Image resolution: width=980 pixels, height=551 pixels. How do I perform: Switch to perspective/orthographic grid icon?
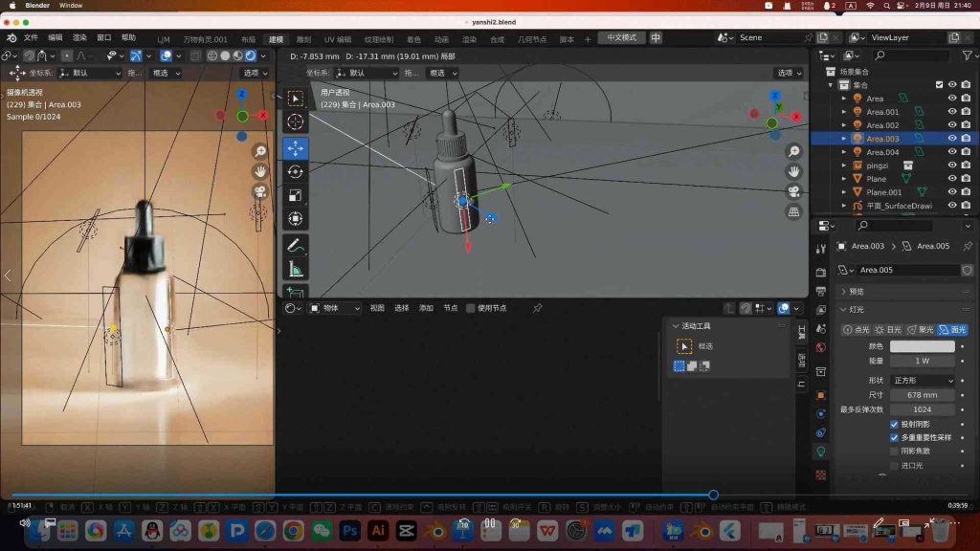(x=793, y=211)
